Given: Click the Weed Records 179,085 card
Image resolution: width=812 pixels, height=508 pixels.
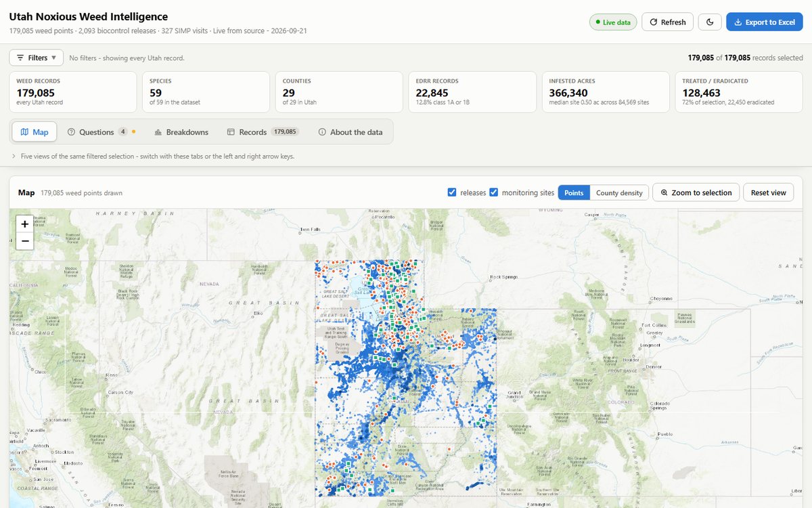Looking at the screenshot, I should pyautogui.click(x=73, y=92).
